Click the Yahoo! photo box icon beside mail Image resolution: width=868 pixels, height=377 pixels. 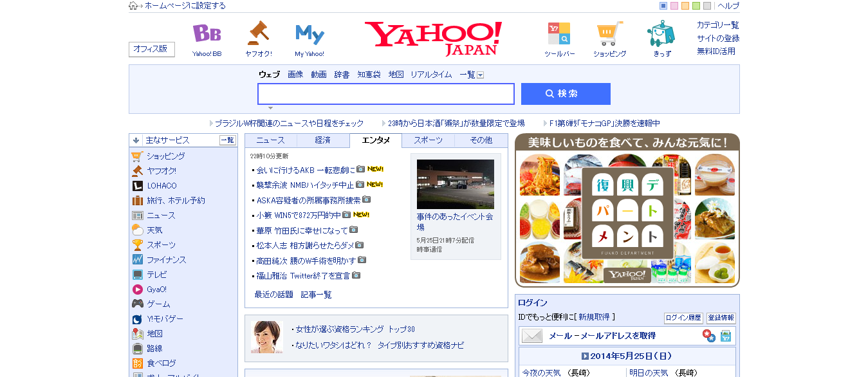pyautogui.click(x=726, y=336)
